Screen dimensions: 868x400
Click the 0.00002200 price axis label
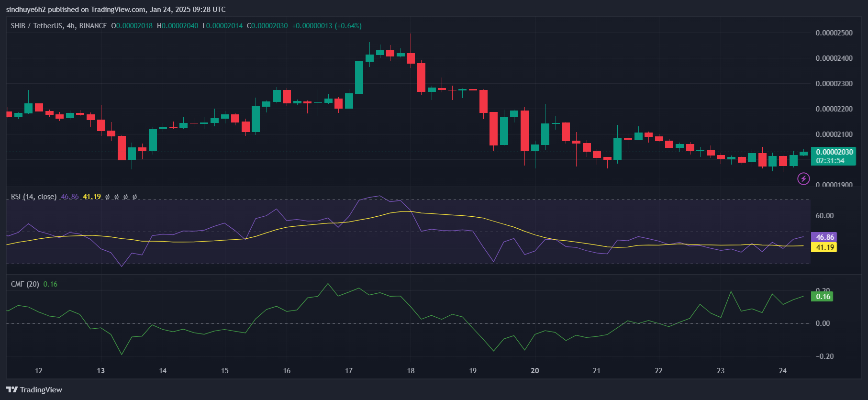[834, 109]
